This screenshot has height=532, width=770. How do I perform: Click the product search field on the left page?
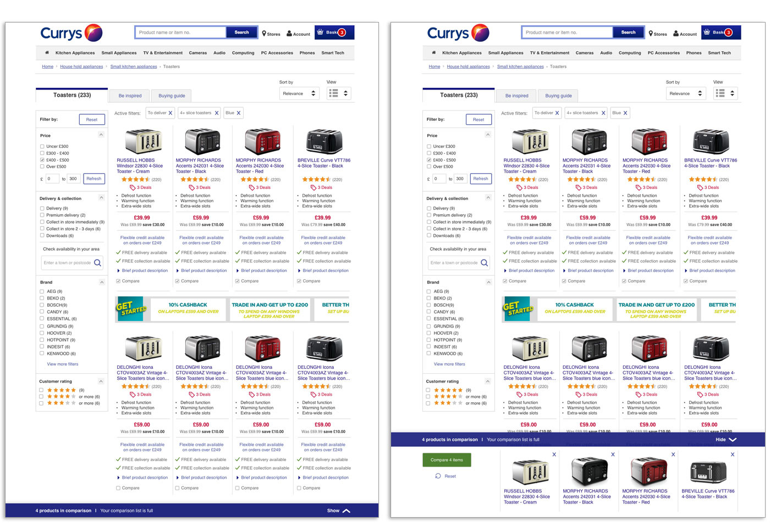(180, 32)
